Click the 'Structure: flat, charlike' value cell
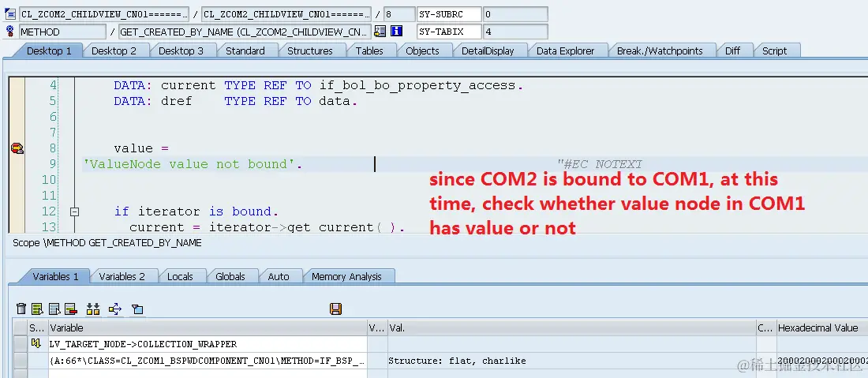 pos(572,361)
